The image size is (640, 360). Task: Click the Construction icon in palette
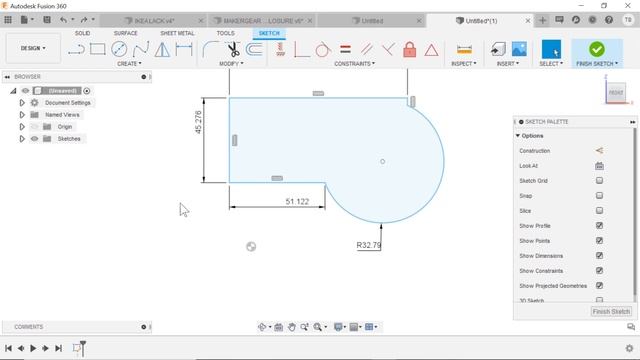pyautogui.click(x=599, y=151)
